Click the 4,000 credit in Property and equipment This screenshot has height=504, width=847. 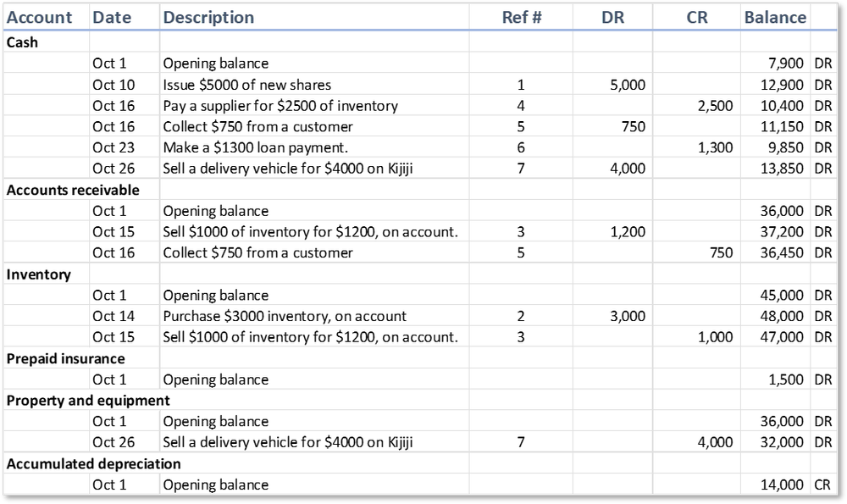[x=715, y=442]
